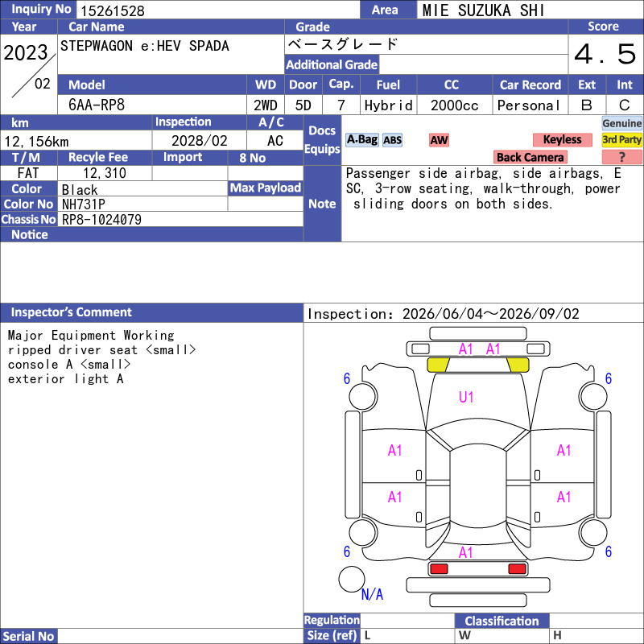
Task: Click the 2000cc engine value
Action: point(455,105)
